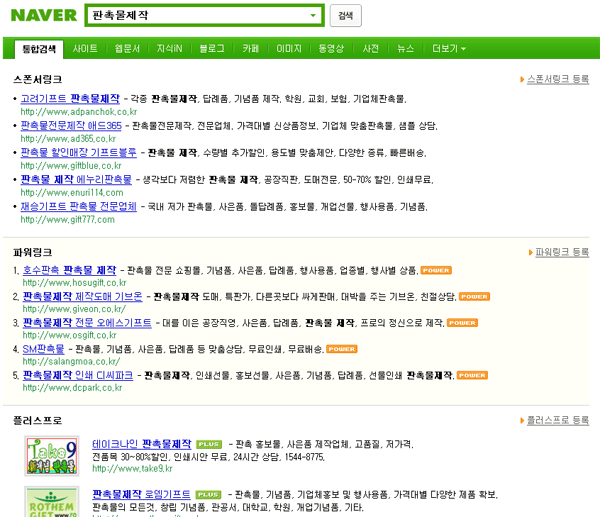Click the POWER badge on 디씨파크 row
Viewport: 600px width, 517px height.
click(472, 375)
